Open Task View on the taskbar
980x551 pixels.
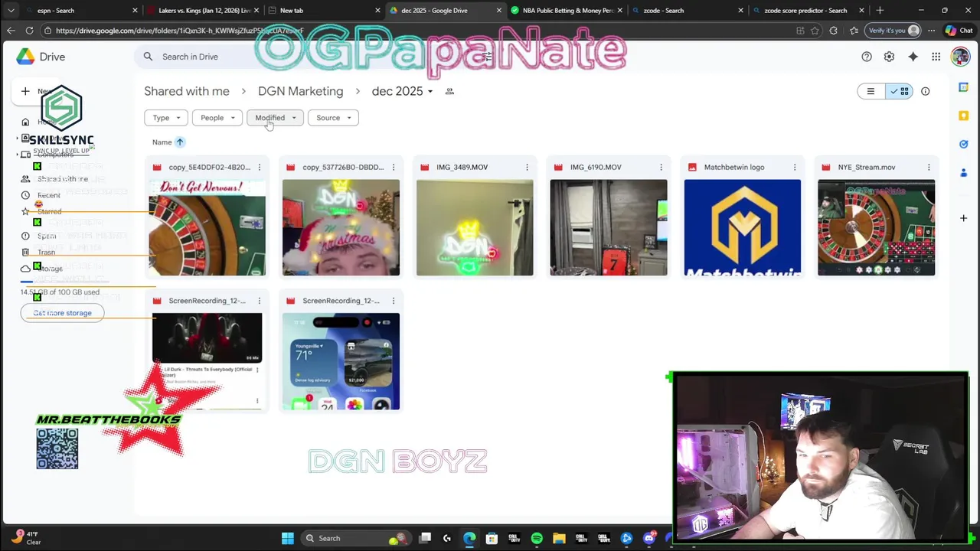[x=425, y=538]
